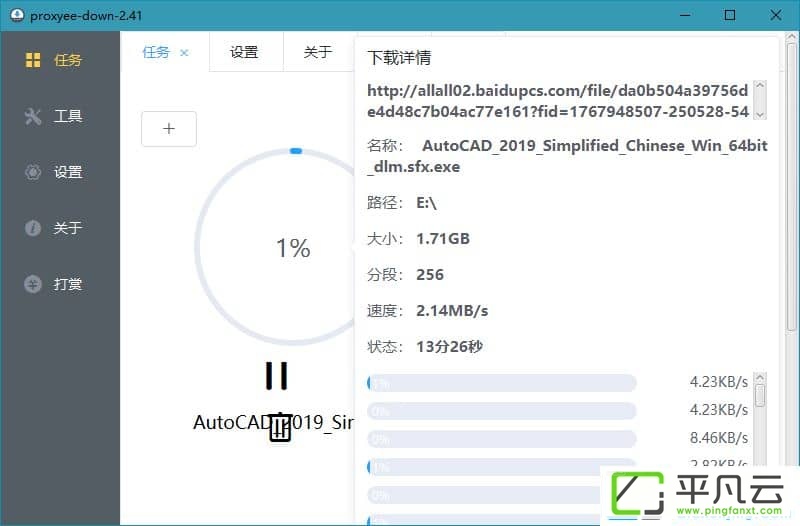Click first segment speed 4.23KB/s
The width and height of the screenshot is (800, 526).
[718, 382]
